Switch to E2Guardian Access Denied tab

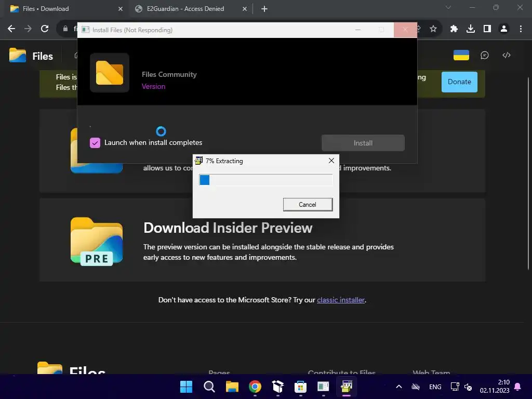click(x=190, y=9)
